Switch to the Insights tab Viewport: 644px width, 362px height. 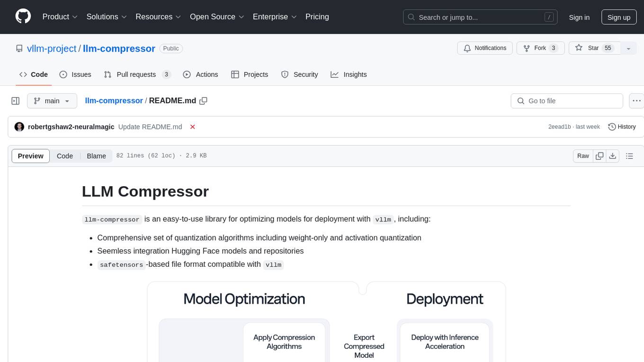349,74
